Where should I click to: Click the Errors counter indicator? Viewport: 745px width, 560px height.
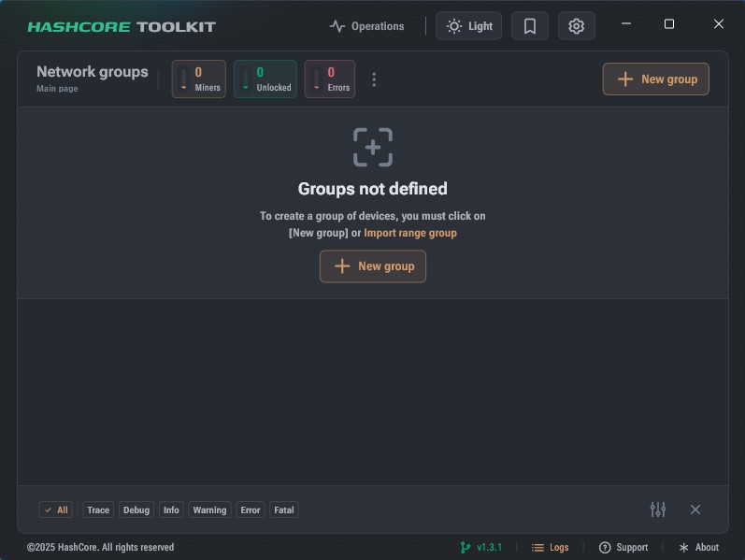330,79
